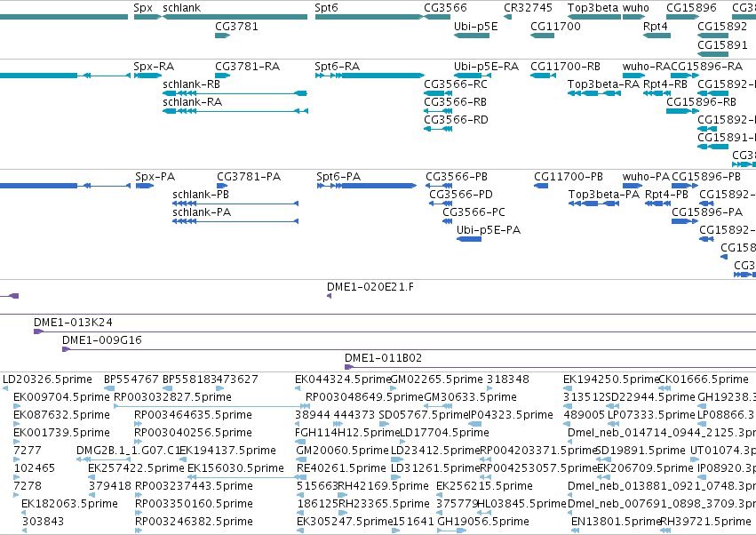This screenshot has height=535, width=756.
Task: Click the EK044324.5prime EST
Action: [298, 388]
